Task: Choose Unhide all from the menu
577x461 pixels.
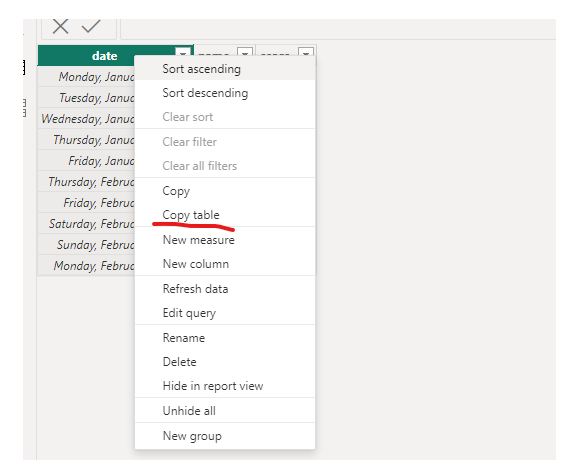Action: 225,410
